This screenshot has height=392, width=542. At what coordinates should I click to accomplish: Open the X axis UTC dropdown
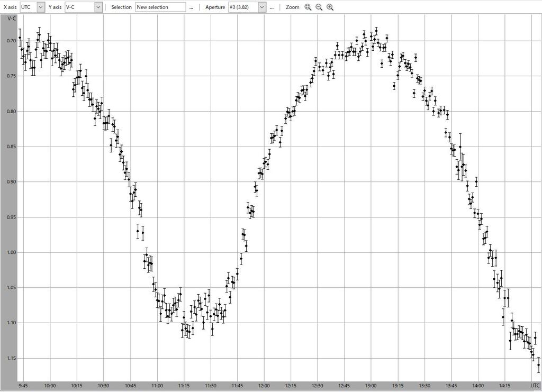click(41, 7)
